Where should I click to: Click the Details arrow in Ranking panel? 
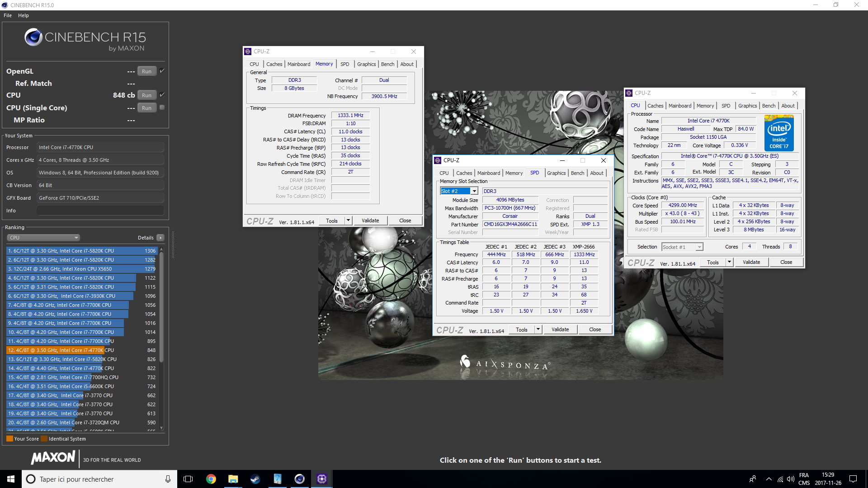(x=160, y=238)
